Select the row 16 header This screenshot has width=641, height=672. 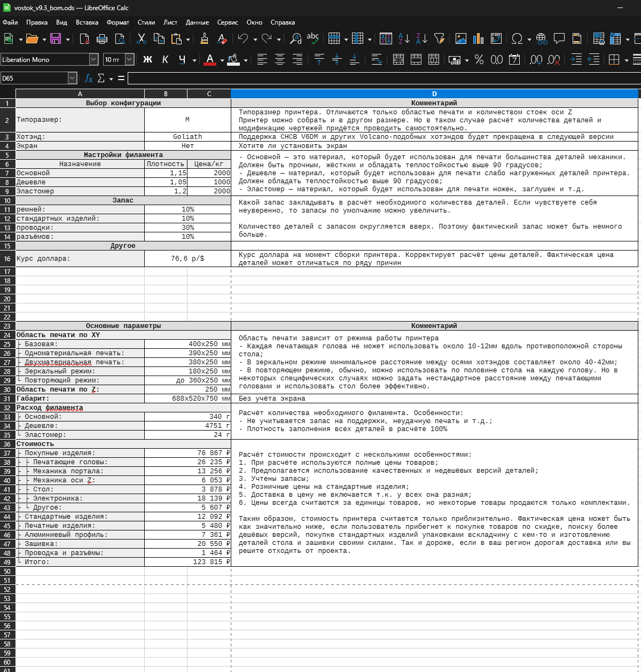7,259
